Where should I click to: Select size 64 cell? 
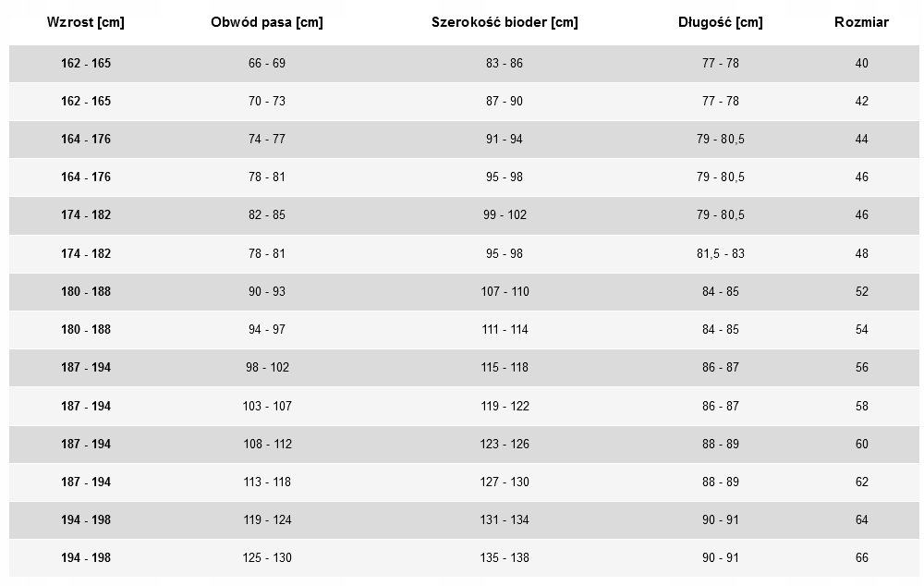point(861,520)
